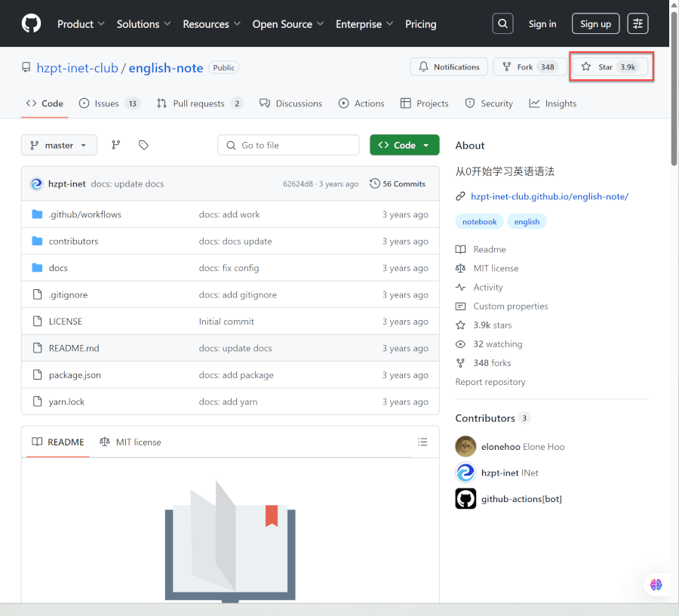Screen dimensions: 679x616
Task: Fork the repository
Action: [x=530, y=66]
